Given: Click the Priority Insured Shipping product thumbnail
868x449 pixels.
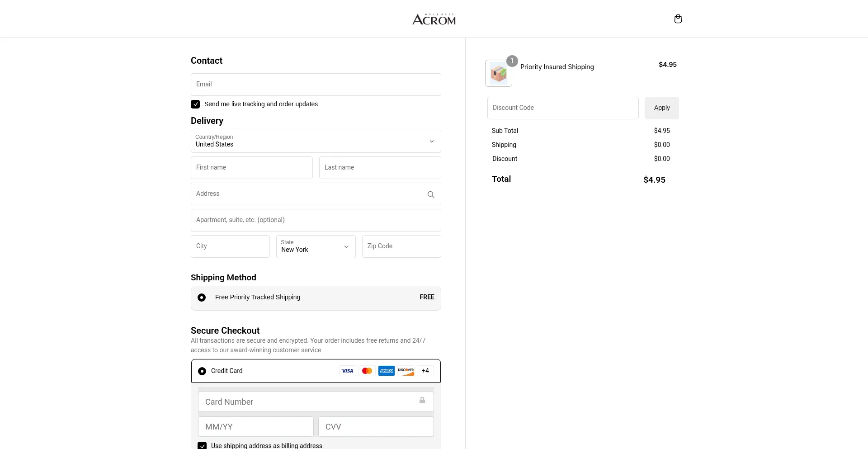Looking at the screenshot, I should coord(499,73).
